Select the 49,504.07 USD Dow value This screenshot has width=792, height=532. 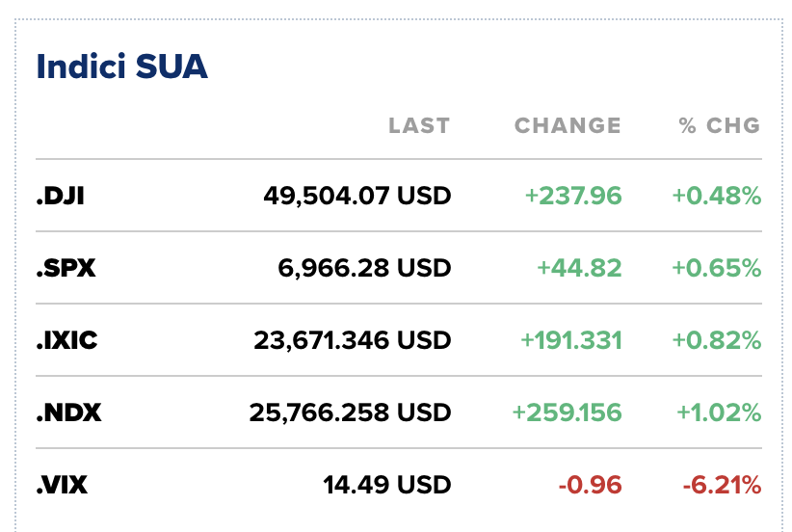[356, 197]
